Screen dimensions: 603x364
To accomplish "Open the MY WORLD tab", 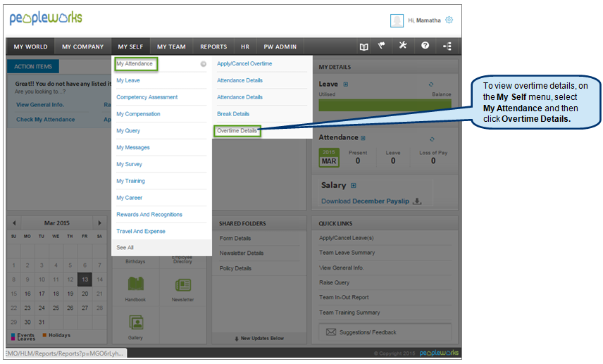I will click(x=30, y=46).
